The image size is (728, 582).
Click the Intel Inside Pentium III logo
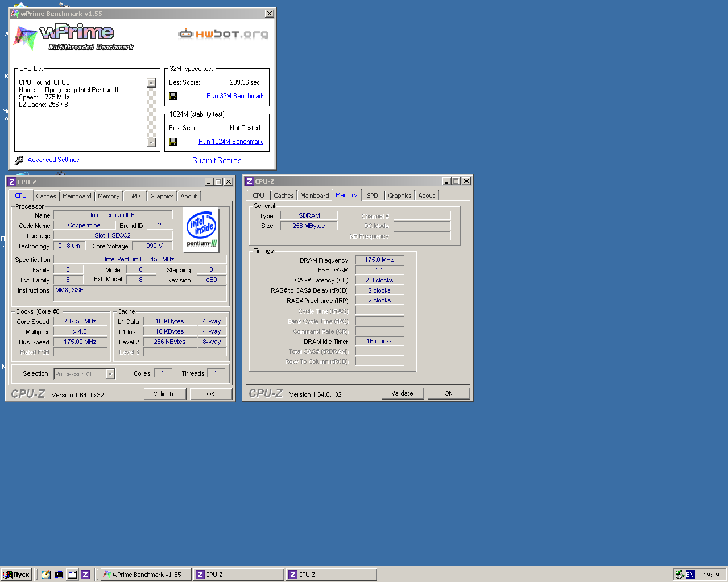(x=201, y=230)
